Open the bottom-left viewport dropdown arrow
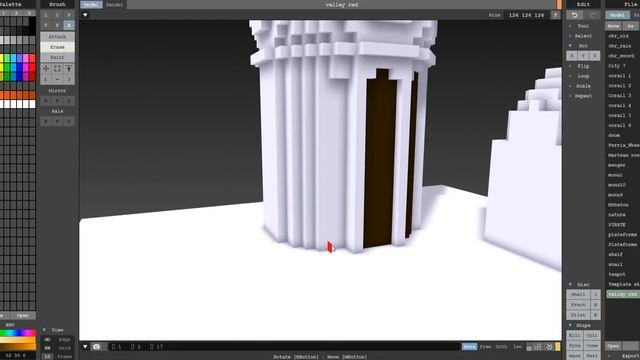 [x=85, y=347]
